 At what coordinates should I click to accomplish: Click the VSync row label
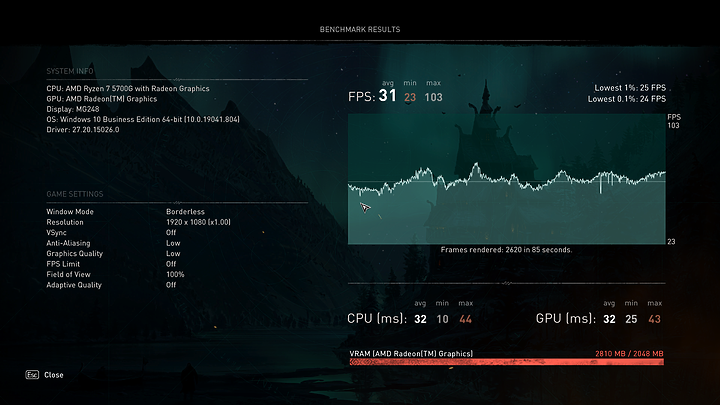[56, 233]
